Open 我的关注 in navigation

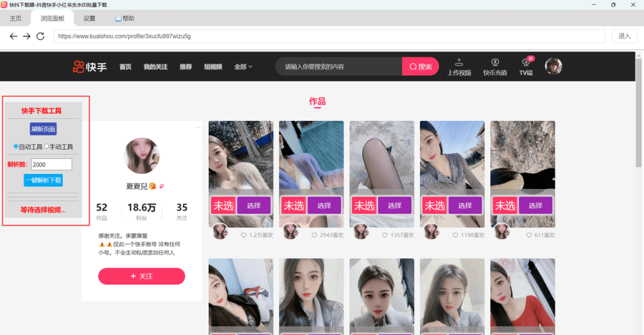tap(155, 67)
